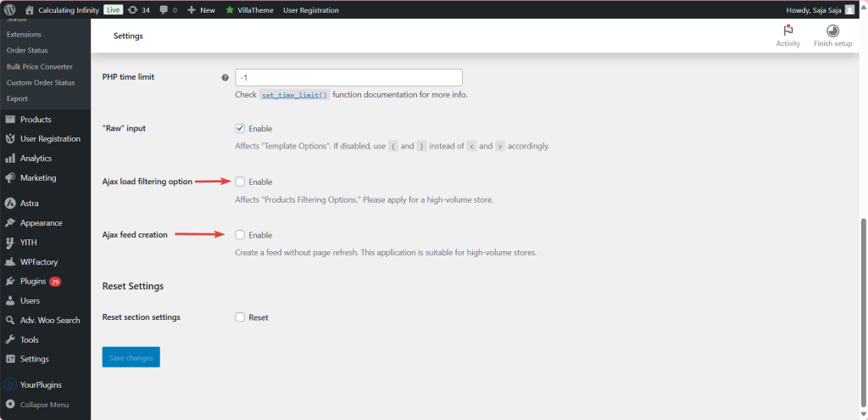Click the Tools wrench icon
The width and height of the screenshot is (868, 420).
click(10, 339)
